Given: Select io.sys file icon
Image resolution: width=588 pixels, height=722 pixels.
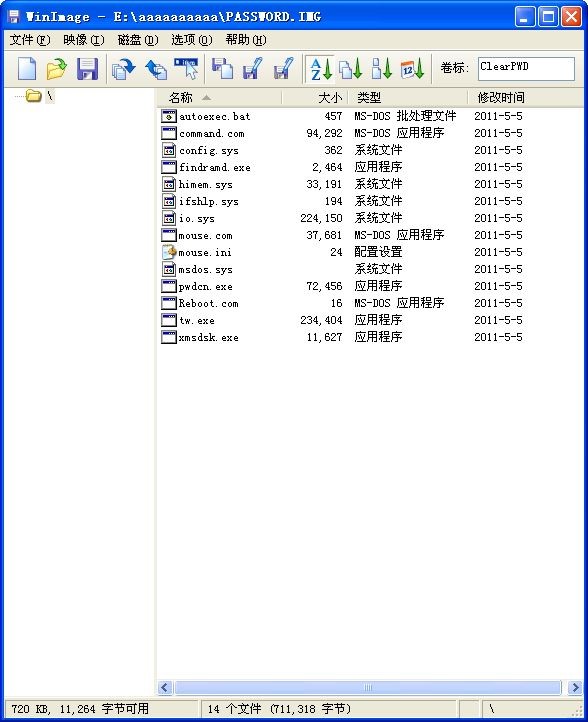Looking at the screenshot, I should (x=169, y=218).
